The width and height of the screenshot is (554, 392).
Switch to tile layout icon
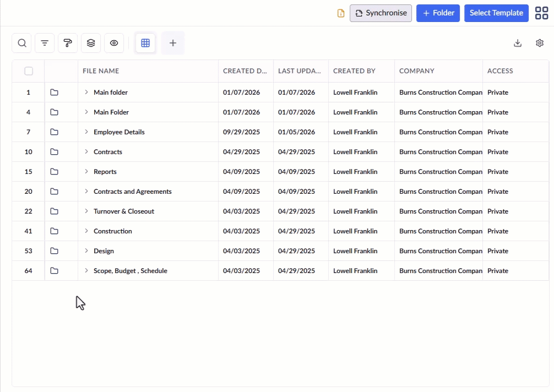[x=541, y=13]
